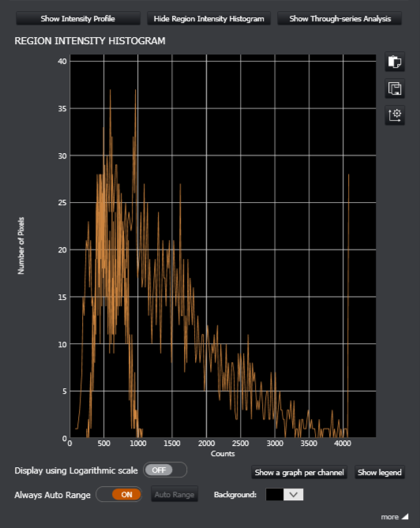
Task: Turn off Always Auto Range switch
Action: coord(119,494)
